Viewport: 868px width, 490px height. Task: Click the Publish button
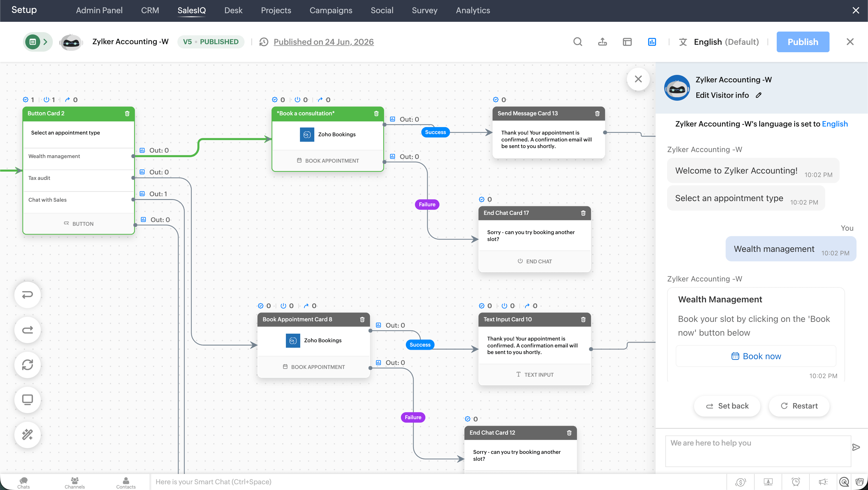click(803, 42)
